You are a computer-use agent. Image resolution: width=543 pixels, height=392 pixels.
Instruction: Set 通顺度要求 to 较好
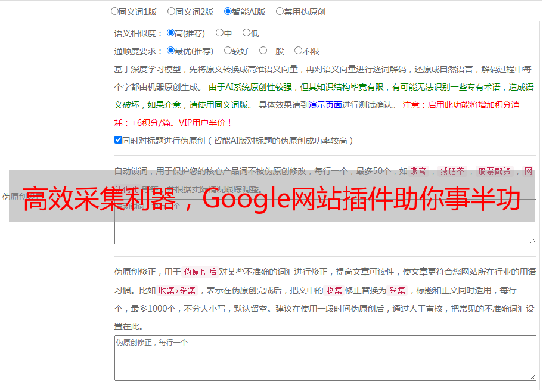click(228, 51)
